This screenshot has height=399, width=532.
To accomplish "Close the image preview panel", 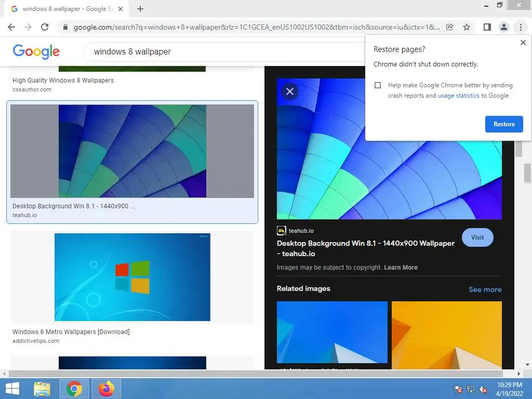I will point(290,91).
